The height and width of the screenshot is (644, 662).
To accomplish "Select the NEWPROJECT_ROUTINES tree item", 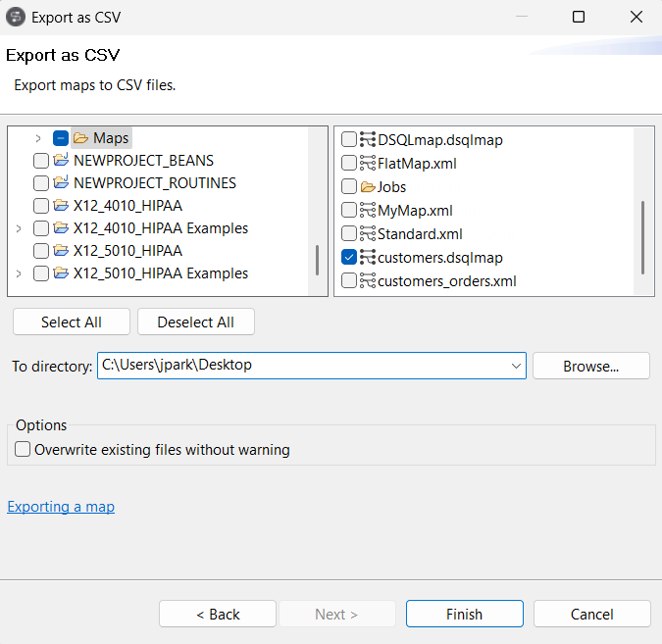I will [x=154, y=183].
